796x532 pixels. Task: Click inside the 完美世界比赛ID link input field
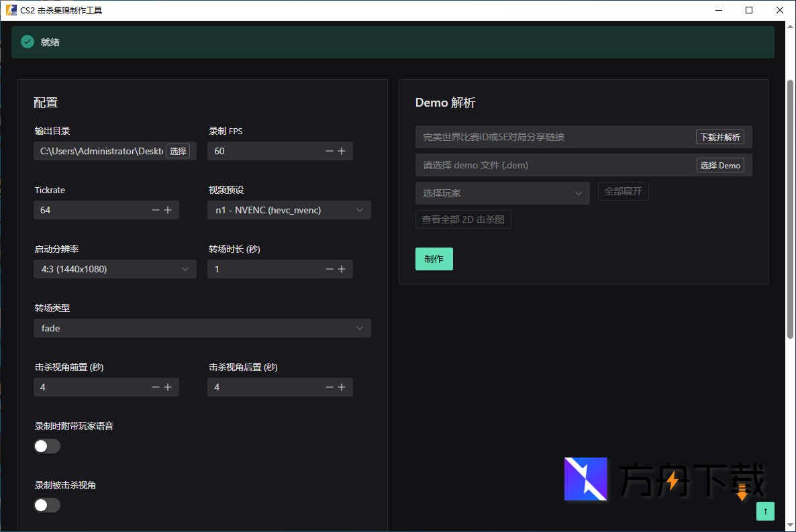pyautogui.click(x=537, y=136)
